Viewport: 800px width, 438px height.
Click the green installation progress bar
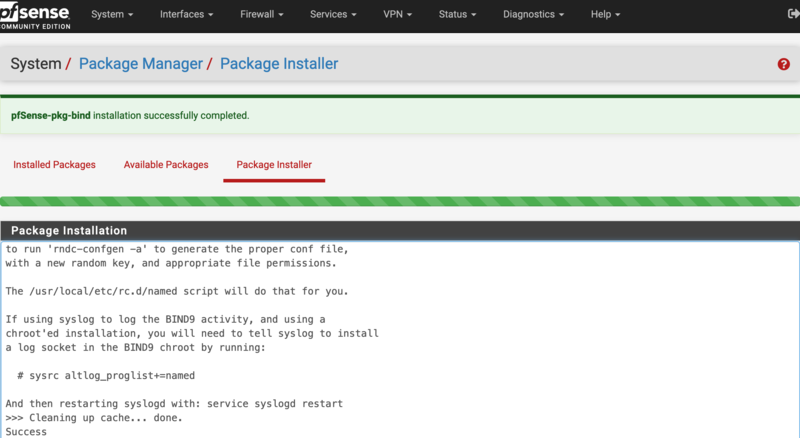click(x=400, y=202)
